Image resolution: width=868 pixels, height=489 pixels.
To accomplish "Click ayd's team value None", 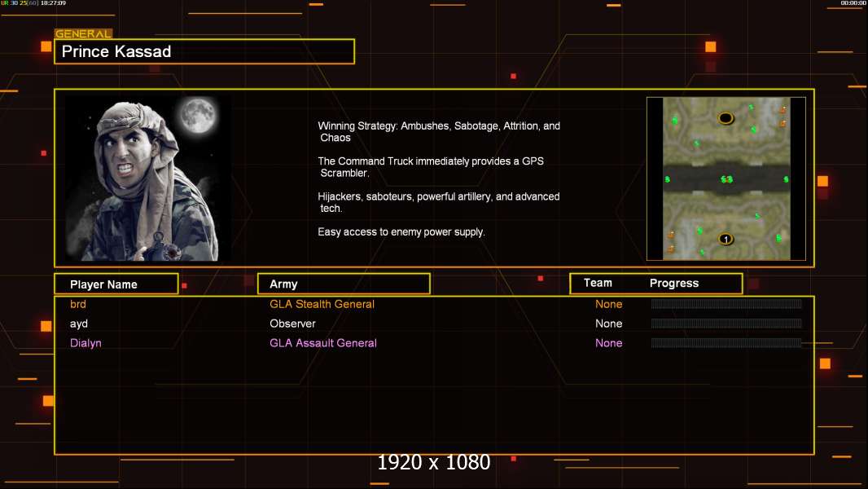I will [608, 324].
